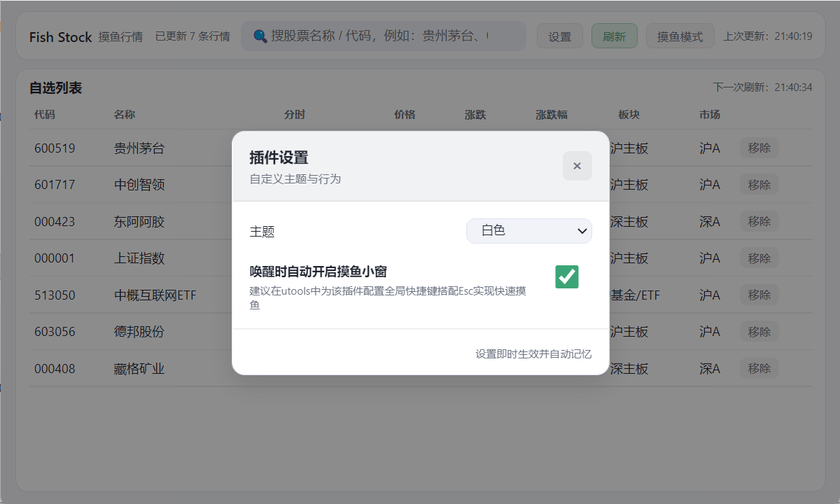Click the 代码 column header
This screenshot has height=504, width=840.
pyautogui.click(x=44, y=115)
